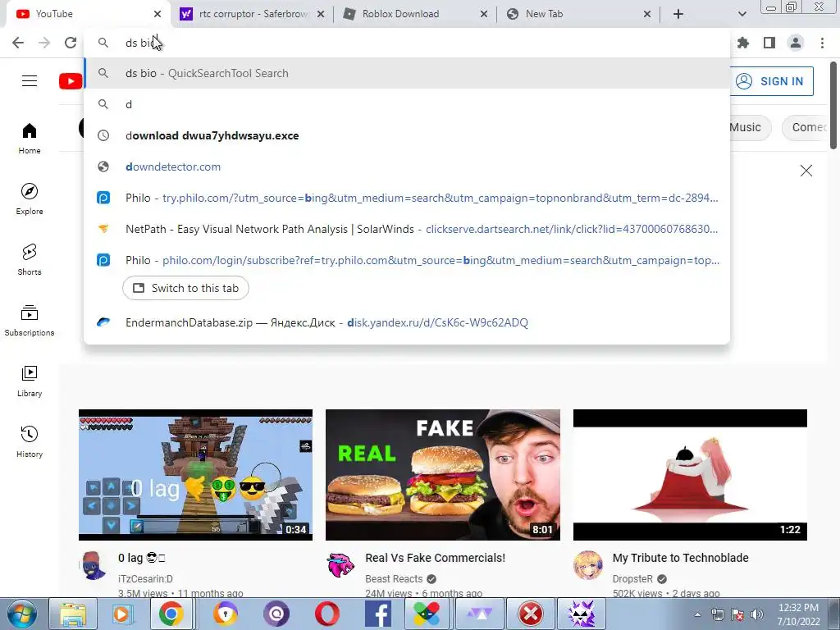The width and height of the screenshot is (840, 630).
Task: Click the taskbar red X application icon
Action: [531, 614]
